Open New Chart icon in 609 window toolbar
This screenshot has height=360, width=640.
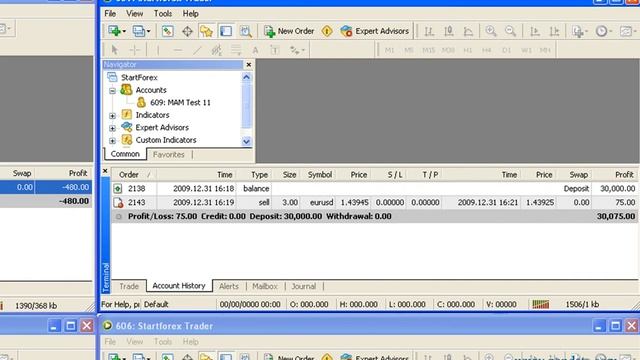[x=114, y=31]
